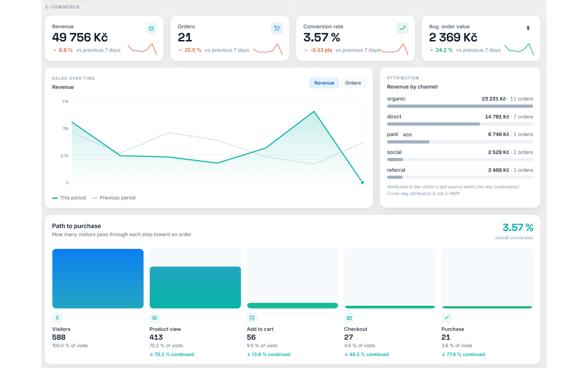Click the Avg. order value sparkline
The width and height of the screenshot is (588, 368).
(x=519, y=49)
